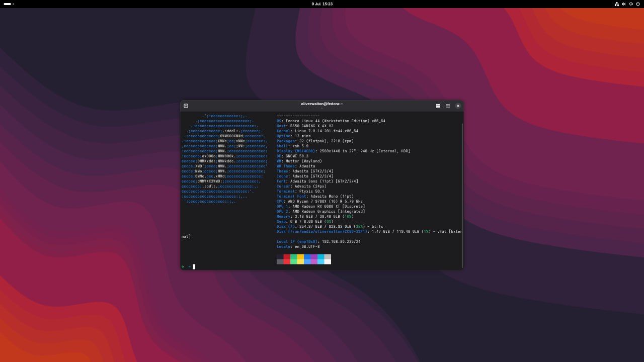
Task: Click the "Uptime: 12 mins" line
Action: [293, 136]
